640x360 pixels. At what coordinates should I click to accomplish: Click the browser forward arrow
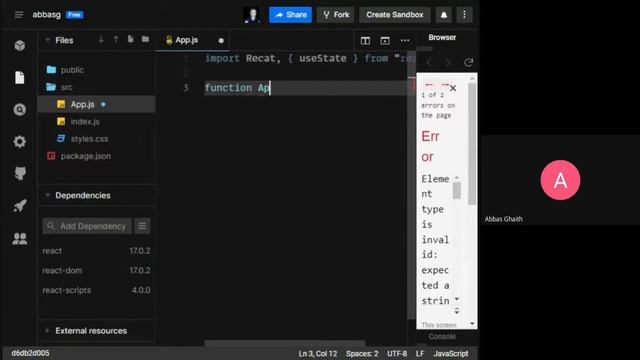pyautogui.click(x=448, y=62)
